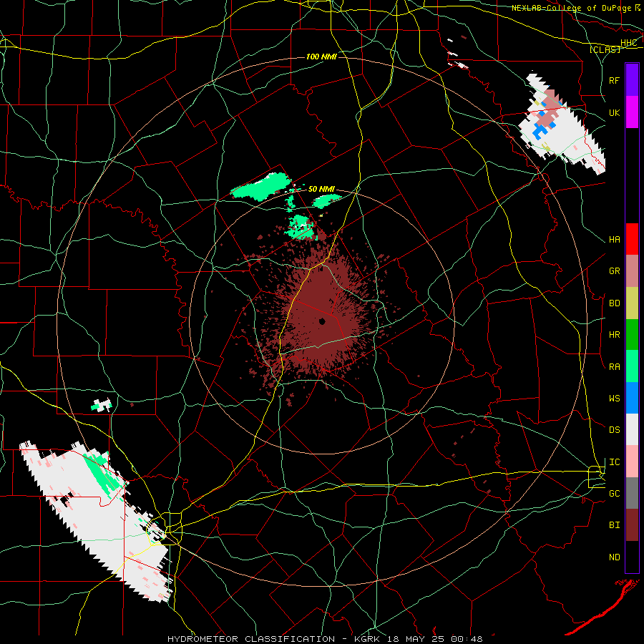The image size is (644, 644).
Task: Click the RA legend label
Action: coord(614,367)
